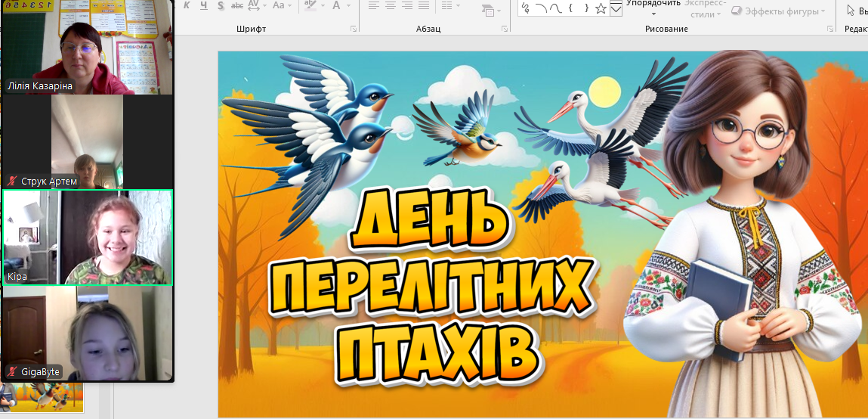Image resolution: width=868 pixels, height=419 pixels.
Task: Expand the shapes gallery more arrow
Action: [x=616, y=9]
